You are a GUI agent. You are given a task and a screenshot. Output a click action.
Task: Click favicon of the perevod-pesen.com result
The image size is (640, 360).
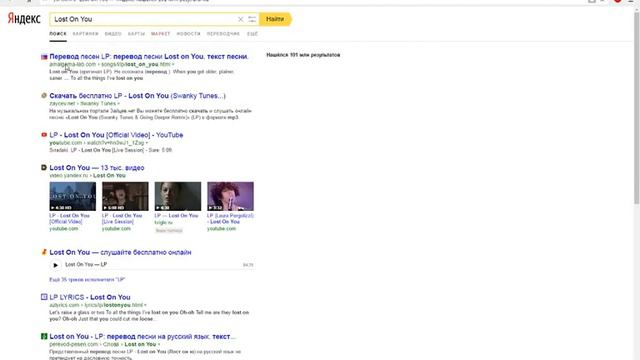(x=44, y=336)
